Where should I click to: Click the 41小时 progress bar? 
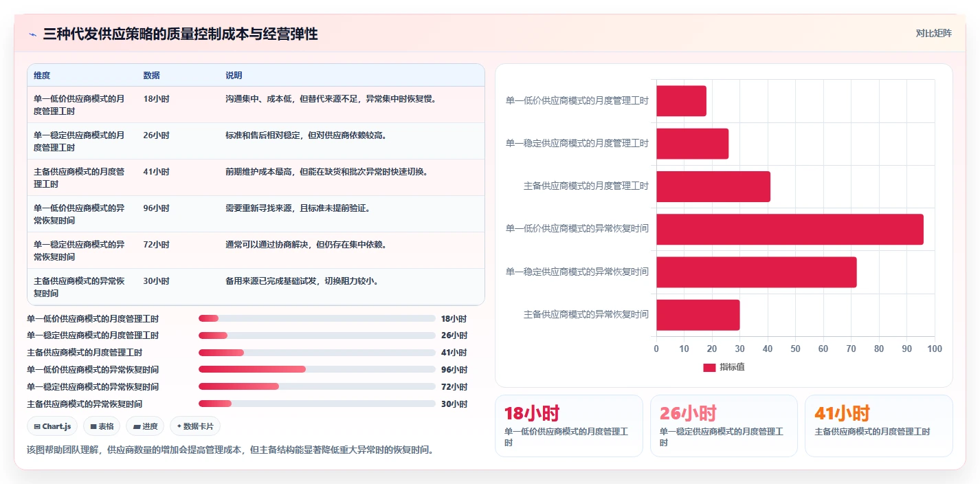point(317,353)
